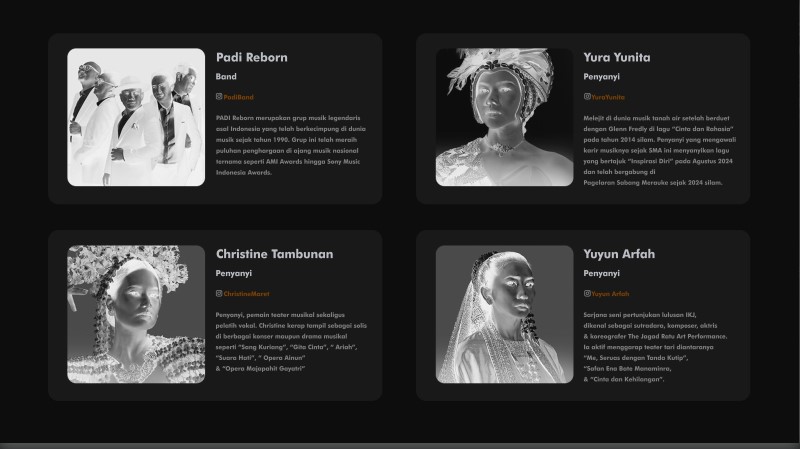This screenshot has height=449, width=800.
Task: Open Christine Tambunan's portrait image
Action: point(136,314)
